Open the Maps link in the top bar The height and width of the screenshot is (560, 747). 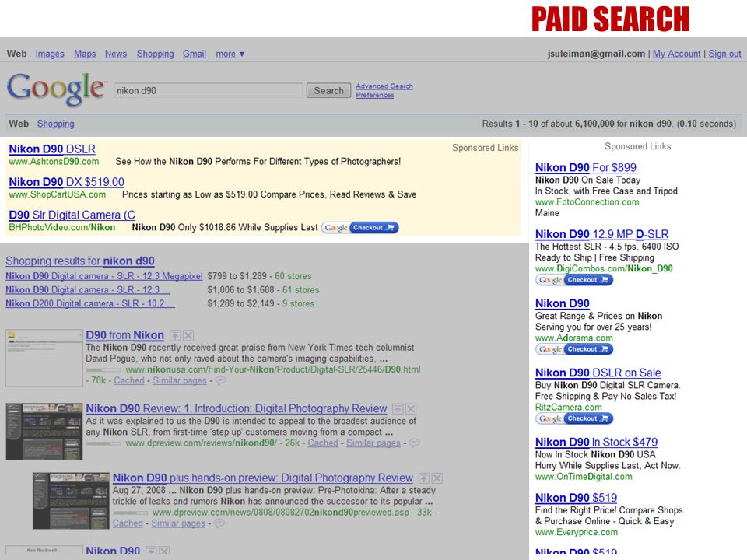coord(85,54)
